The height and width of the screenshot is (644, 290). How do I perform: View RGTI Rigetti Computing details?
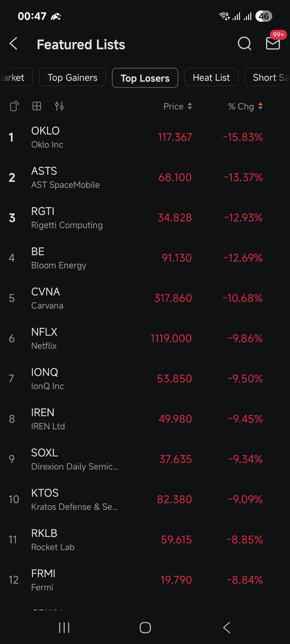[145, 217]
